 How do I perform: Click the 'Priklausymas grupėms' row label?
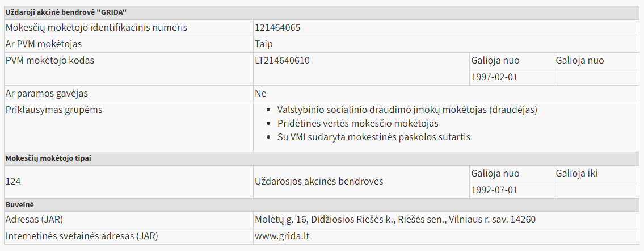(x=53, y=110)
